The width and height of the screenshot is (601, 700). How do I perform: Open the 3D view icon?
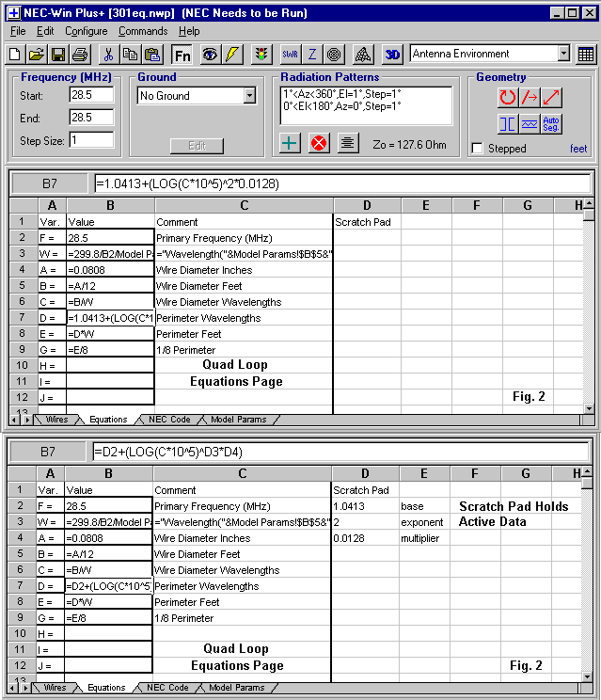pyautogui.click(x=392, y=54)
